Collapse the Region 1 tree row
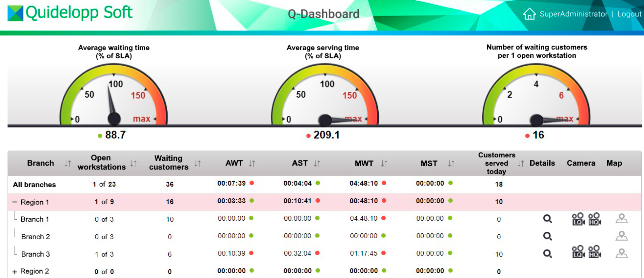The width and height of the screenshot is (644, 278). pos(14,202)
